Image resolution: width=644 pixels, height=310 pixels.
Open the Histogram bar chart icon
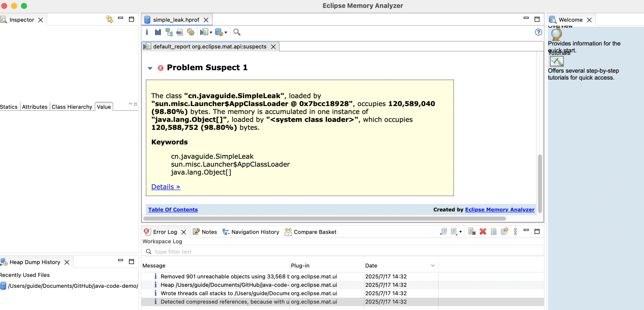(x=158, y=32)
